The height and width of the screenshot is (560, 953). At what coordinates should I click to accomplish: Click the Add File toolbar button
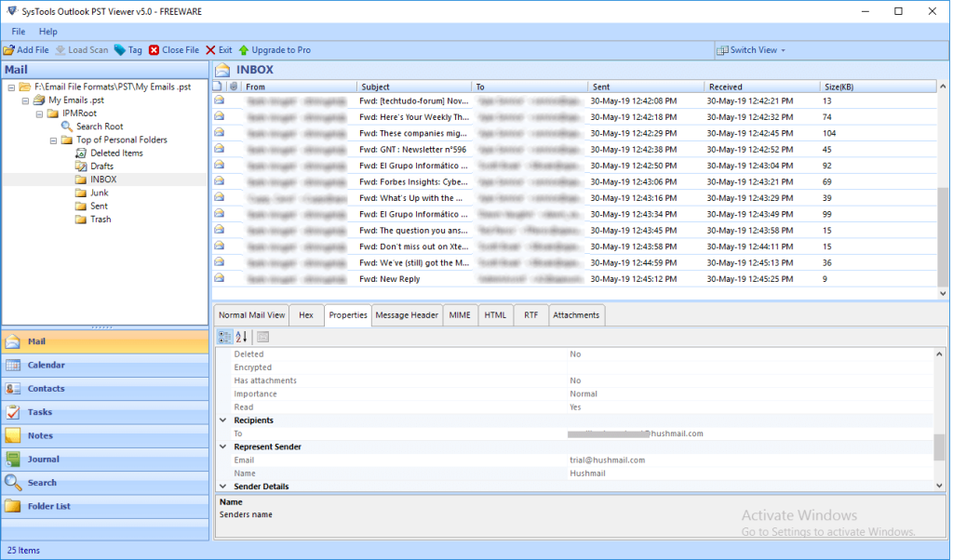point(26,50)
